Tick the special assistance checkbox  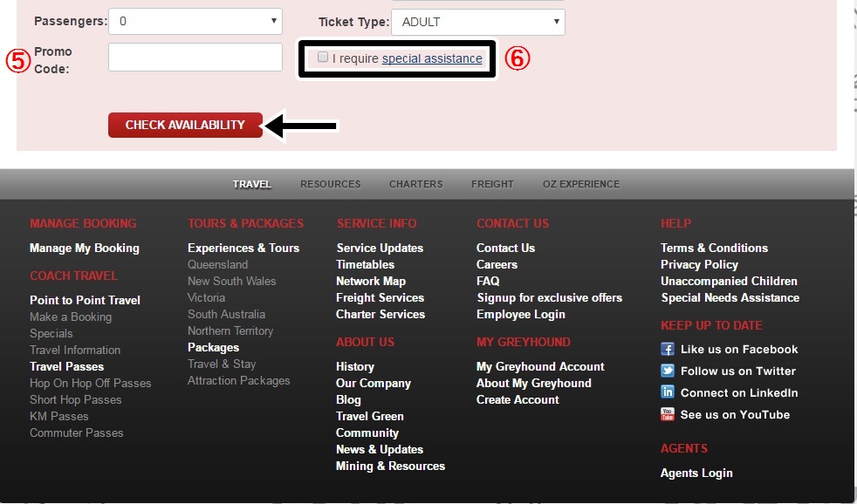point(323,58)
